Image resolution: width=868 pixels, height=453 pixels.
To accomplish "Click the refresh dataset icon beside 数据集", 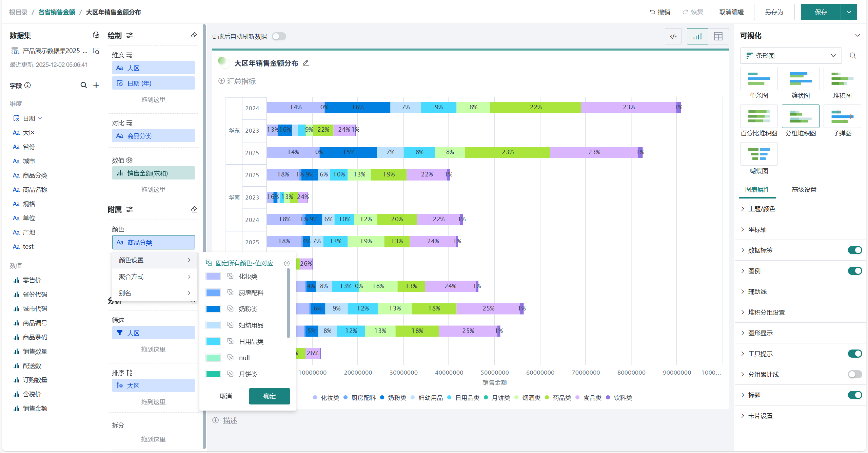I will pos(96,35).
